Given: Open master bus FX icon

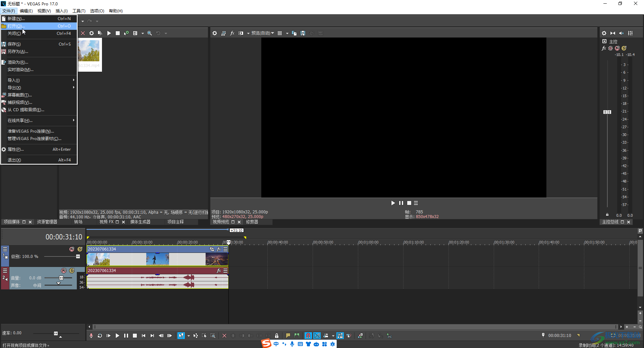Looking at the screenshot, I should click(x=604, y=48).
